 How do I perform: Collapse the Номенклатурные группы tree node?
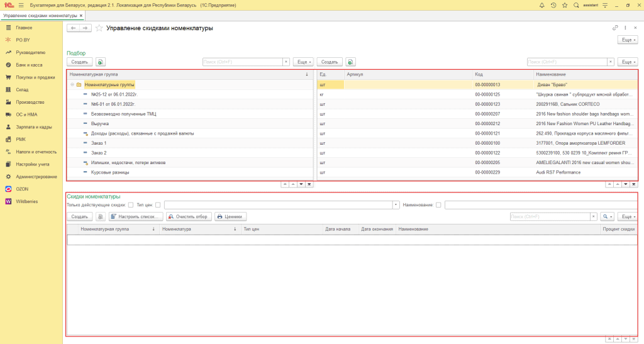point(72,84)
